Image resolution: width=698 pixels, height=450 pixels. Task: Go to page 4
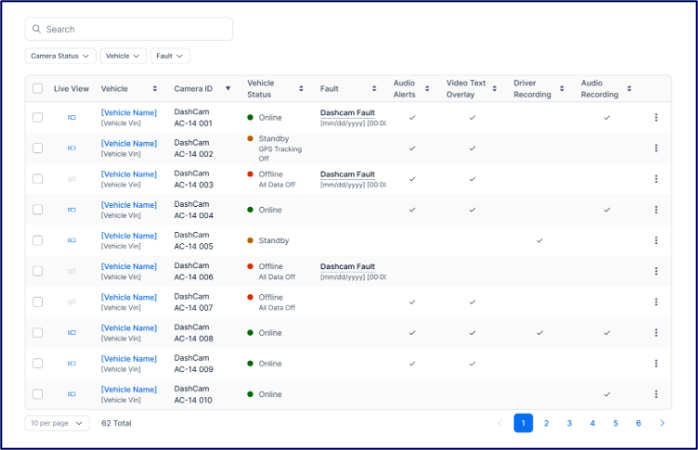click(x=592, y=423)
